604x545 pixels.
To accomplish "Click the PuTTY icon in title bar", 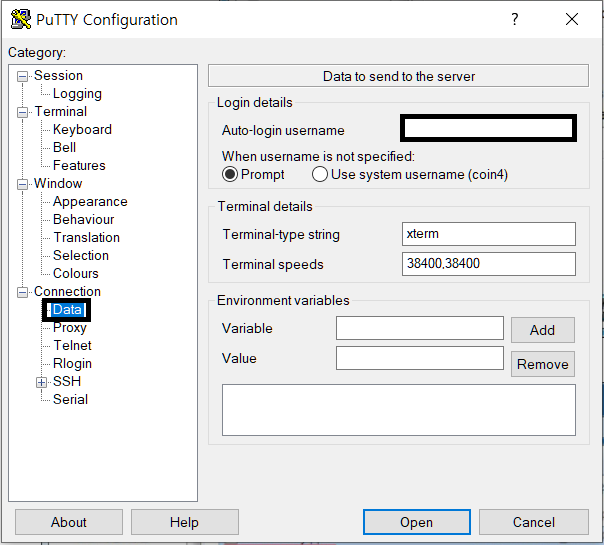I will [x=20, y=19].
